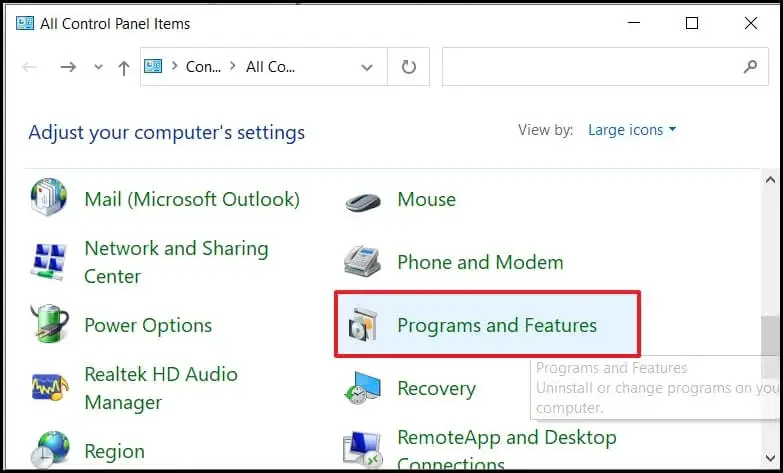Open the Power Options battery icon
783x473 pixels.
49,324
